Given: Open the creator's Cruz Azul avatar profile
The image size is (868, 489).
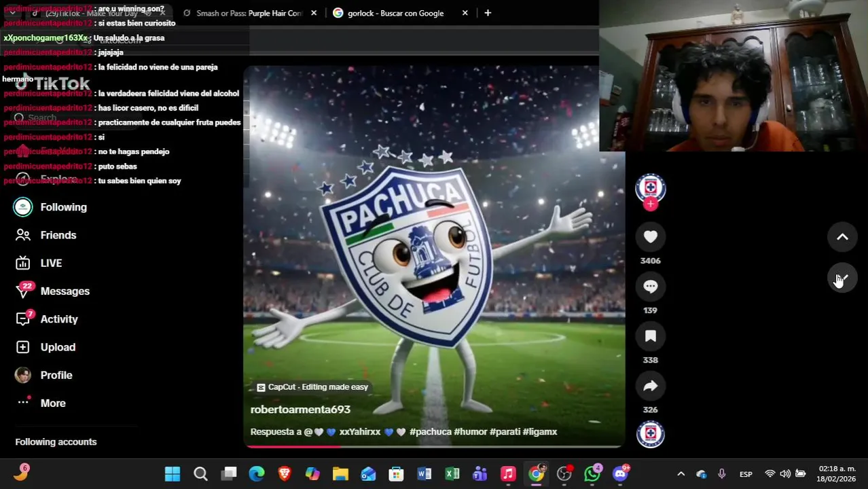Looking at the screenshot, I should click(x=650, y=187).
